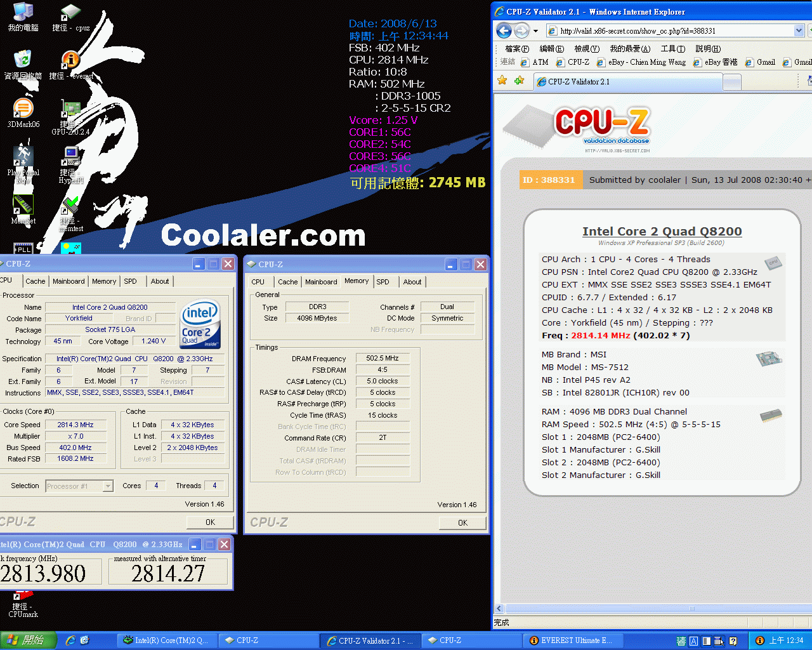Click OK in the left CPU-Z window
This screenshot has height=650, width=812.
[210, 522]
